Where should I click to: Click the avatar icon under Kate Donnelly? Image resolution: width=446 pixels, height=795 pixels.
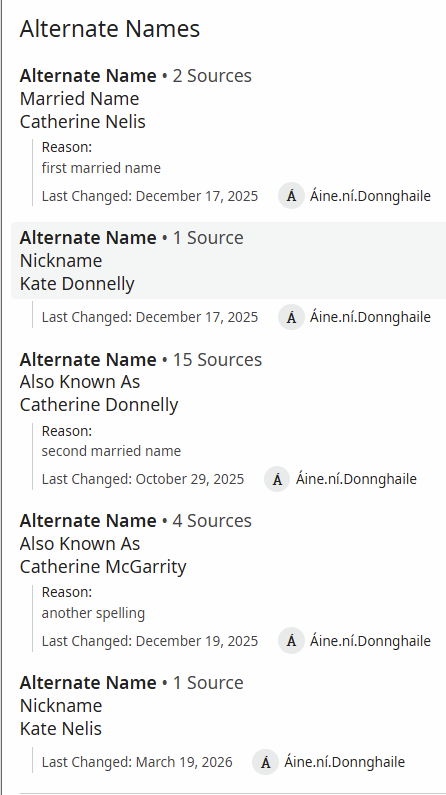coord(291,317)
